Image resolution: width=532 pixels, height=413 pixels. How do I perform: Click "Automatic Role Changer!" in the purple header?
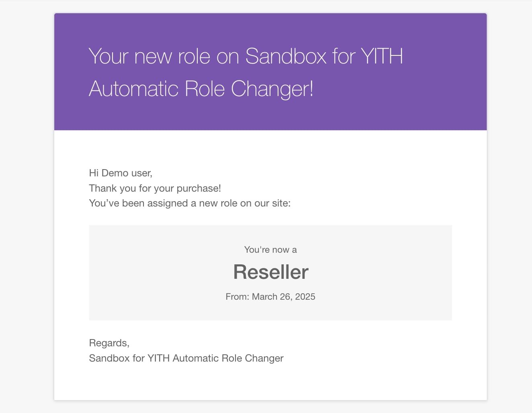click(x=201, y=89)
